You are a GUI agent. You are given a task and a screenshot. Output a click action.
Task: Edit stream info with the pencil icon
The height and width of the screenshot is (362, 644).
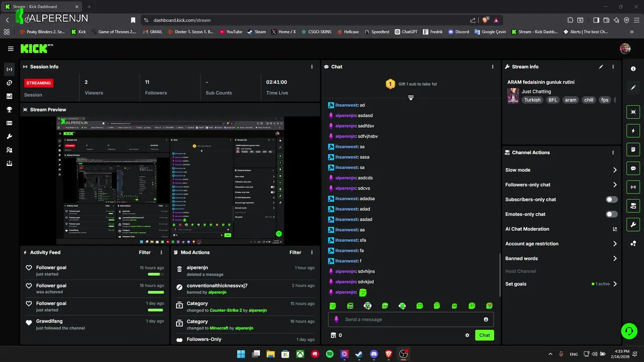click(x=601, y=66)
